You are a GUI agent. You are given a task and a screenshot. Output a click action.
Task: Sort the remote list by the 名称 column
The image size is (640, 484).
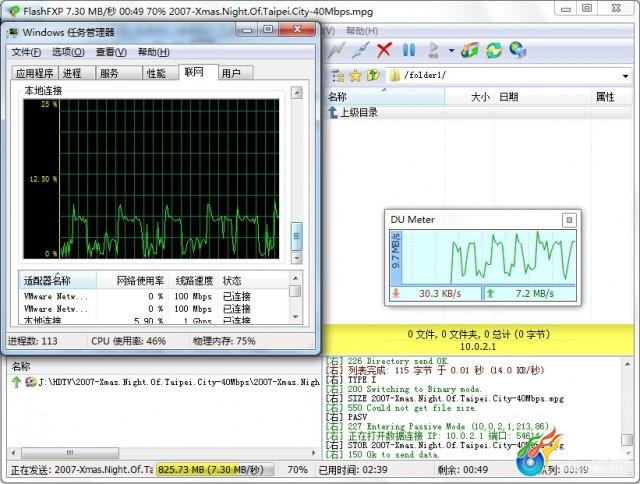coord(385,97)
